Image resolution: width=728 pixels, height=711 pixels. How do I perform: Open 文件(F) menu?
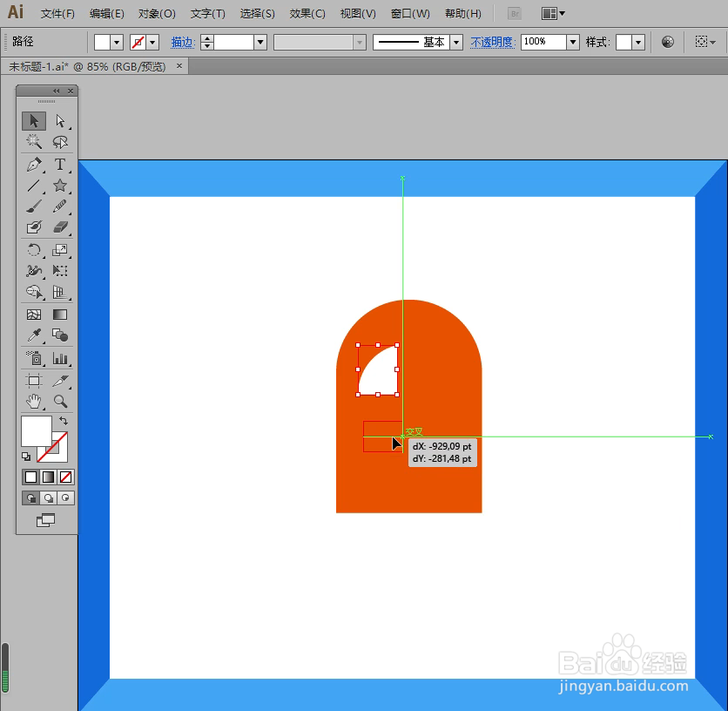[x=57, y=13]
